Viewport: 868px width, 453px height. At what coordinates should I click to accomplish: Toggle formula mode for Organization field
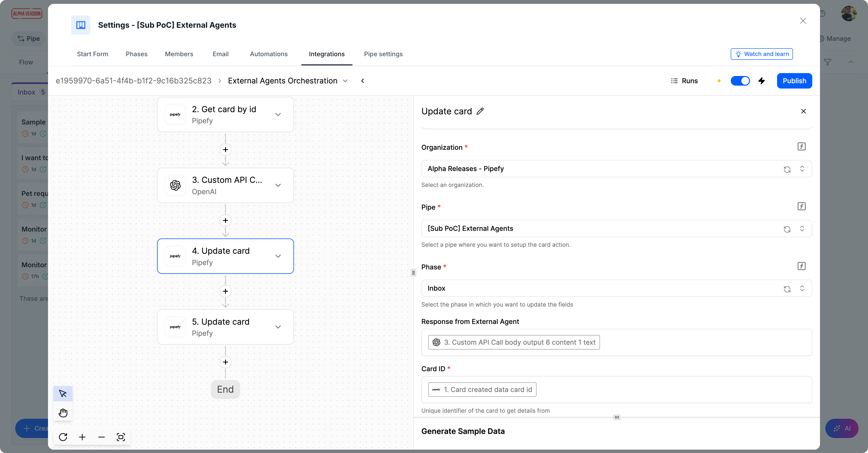tap(801, 146)
